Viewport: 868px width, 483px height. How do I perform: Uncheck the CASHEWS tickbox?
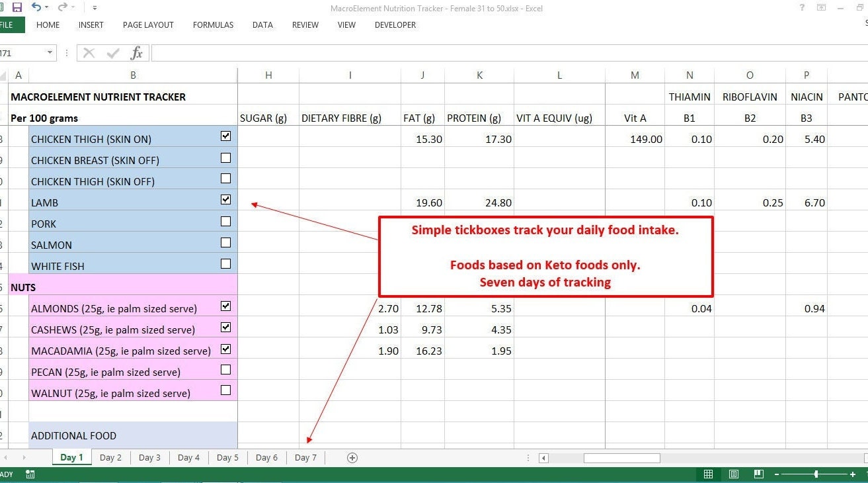coord(225,327)
